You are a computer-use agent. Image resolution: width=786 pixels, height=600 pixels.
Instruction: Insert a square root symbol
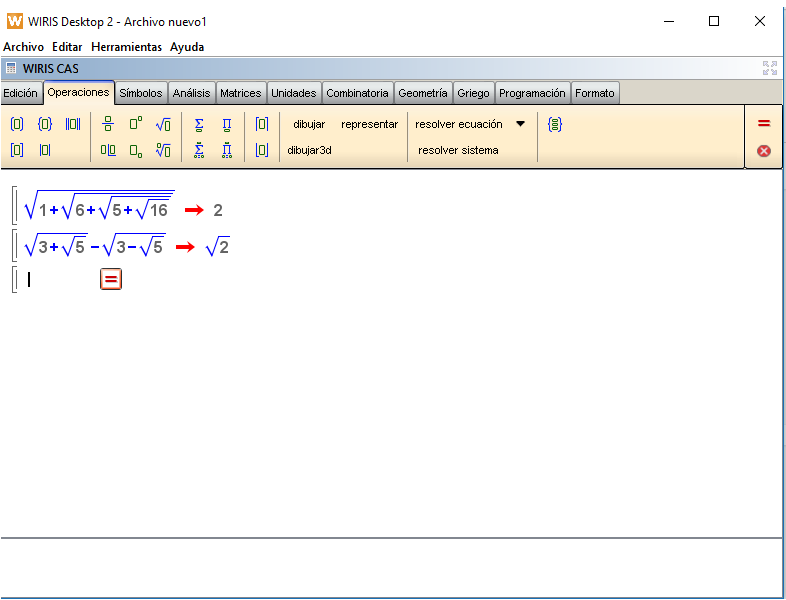pos(163,124)
